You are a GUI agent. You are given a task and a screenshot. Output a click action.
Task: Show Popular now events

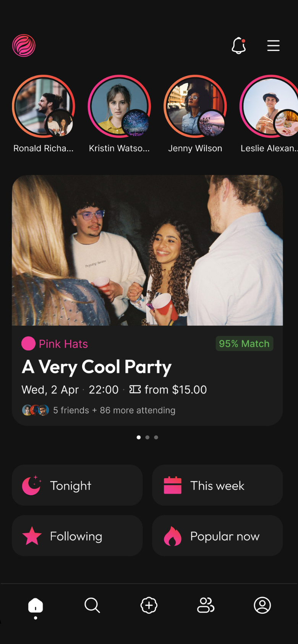(217, 536)
